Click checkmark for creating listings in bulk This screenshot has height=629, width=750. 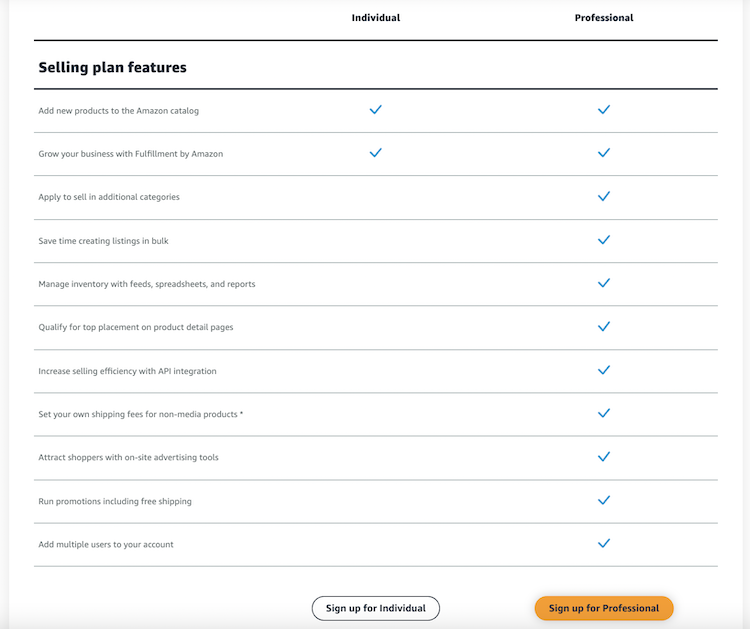[604, 240]
